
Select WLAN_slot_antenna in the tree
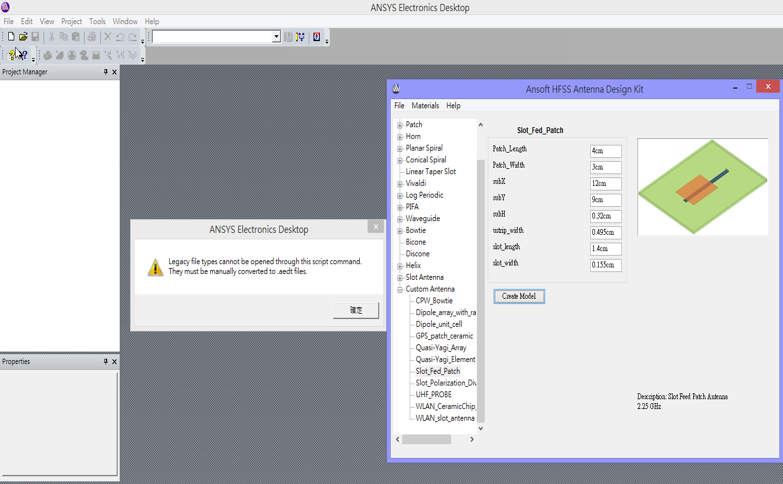click(445, 418)
